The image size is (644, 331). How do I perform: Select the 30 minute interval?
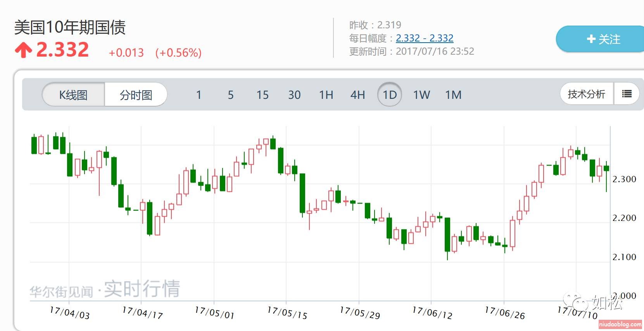tap(294, 95)
